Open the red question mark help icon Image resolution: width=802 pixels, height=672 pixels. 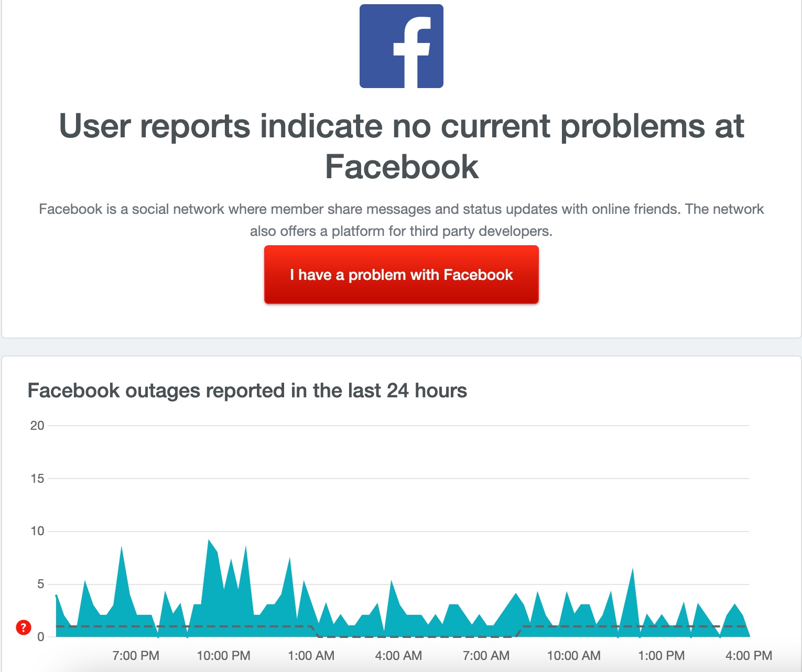pyautogui.click(x=23, y=627)
